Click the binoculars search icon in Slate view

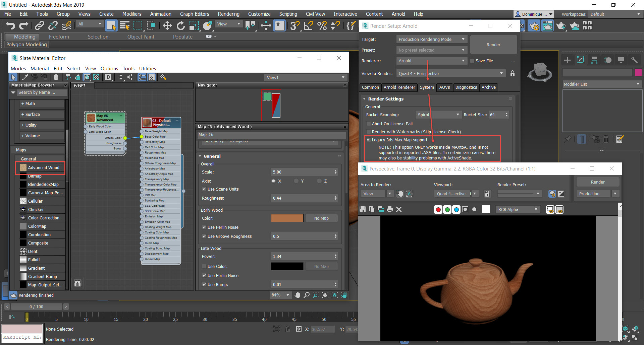(x=77, y=283)
